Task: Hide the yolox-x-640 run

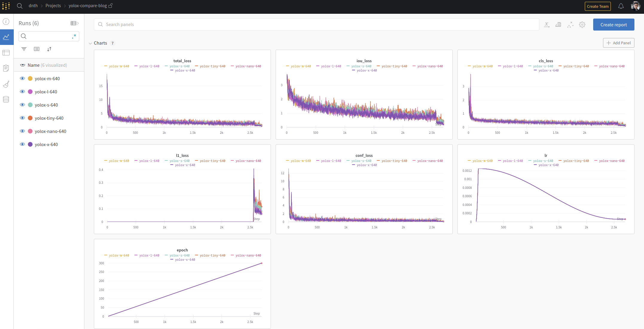Action: [22, 144]
